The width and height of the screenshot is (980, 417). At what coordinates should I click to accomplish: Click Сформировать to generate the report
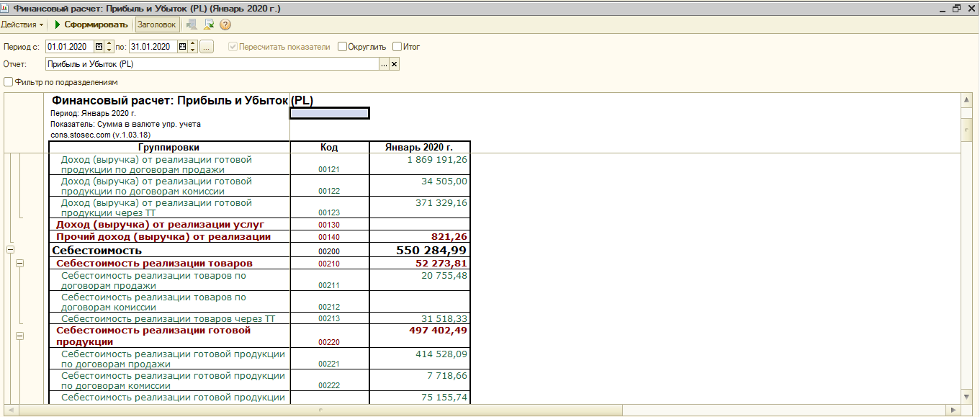[91, 24]
